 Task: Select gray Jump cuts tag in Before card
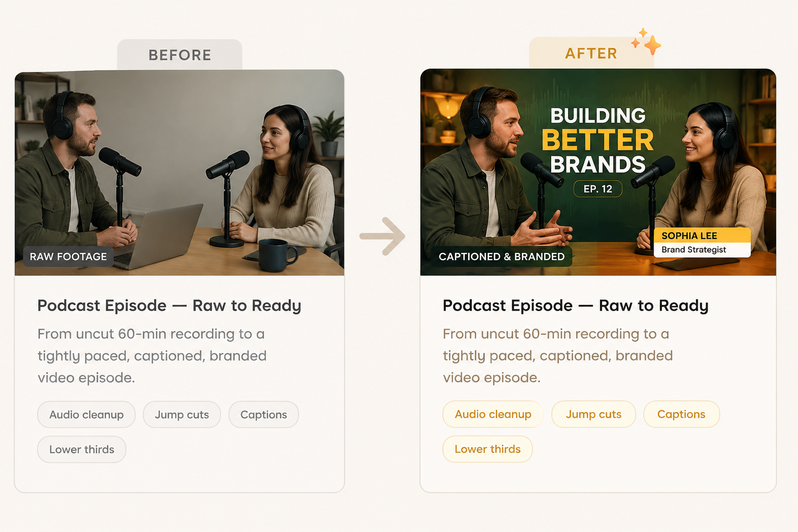click(x=182, y=415)
